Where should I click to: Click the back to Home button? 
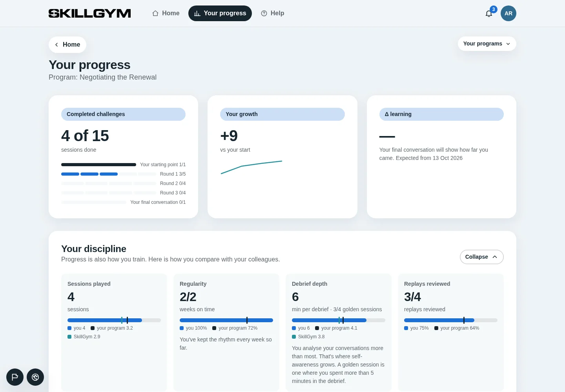[x=67, y=45]
